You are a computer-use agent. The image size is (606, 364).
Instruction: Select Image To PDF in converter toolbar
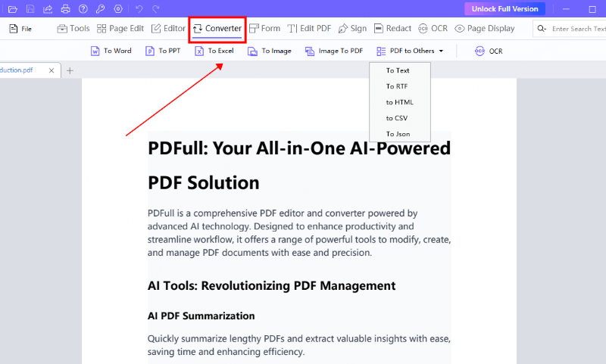coord(333,51)
